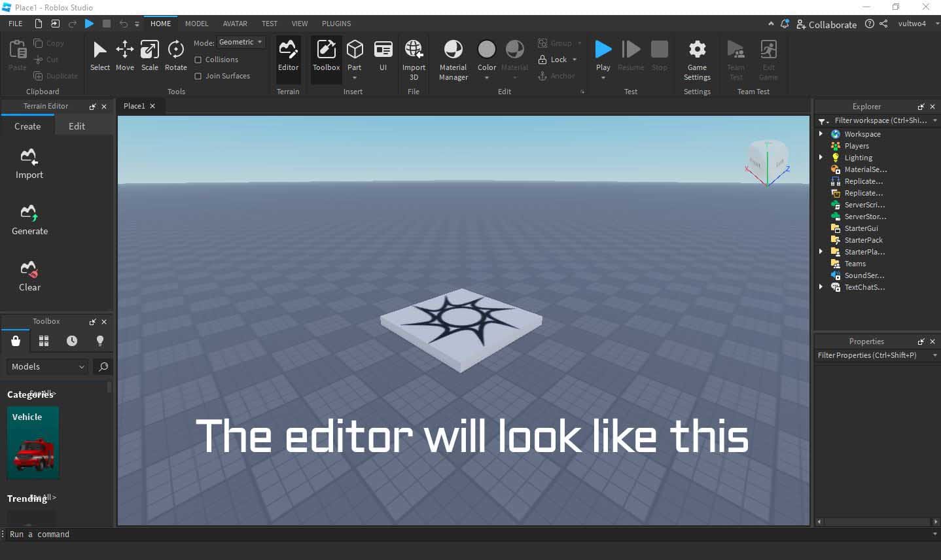941x560 pixels.
Task: Open the Lock dropdown arrow
Action: (x=575, y=60)
